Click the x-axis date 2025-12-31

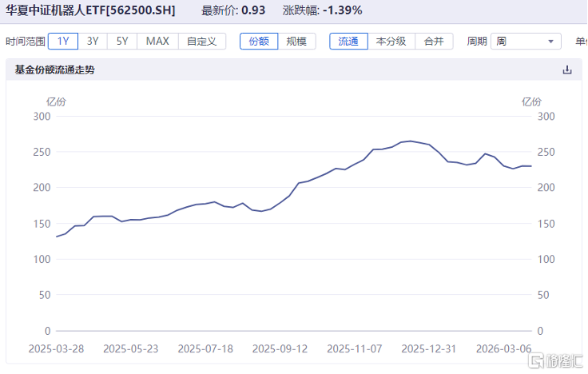click(x=429, y=349)
